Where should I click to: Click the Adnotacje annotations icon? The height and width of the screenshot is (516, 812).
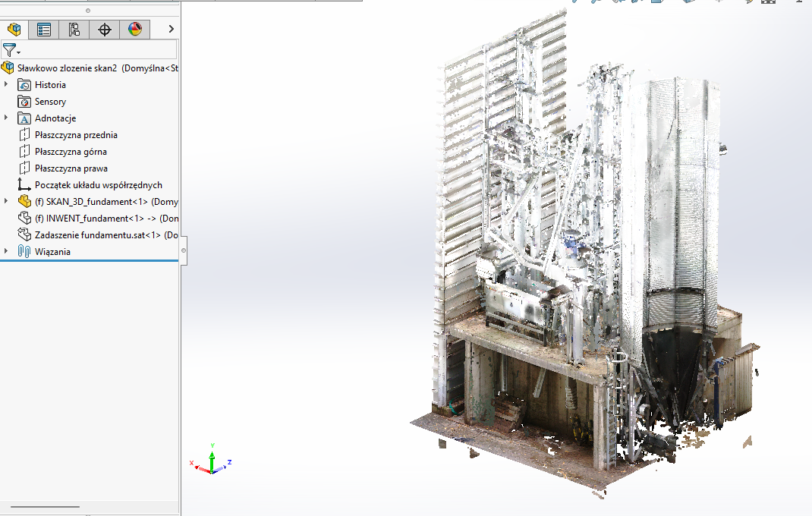24,118
